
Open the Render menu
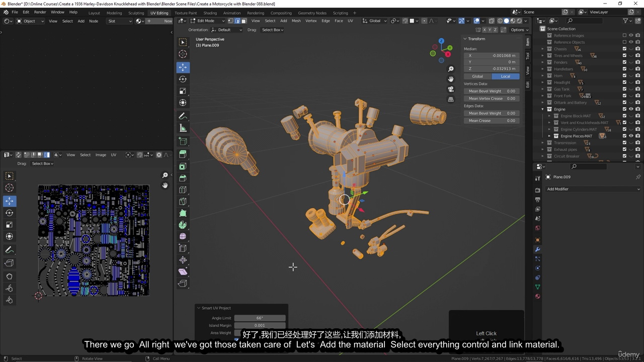pos(40,12)
